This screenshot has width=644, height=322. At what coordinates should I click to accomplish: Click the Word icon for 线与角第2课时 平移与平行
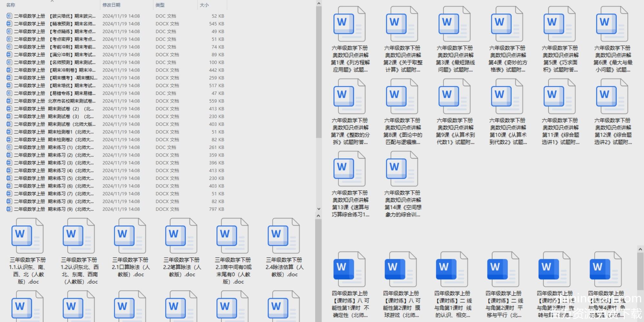(503, 269)
